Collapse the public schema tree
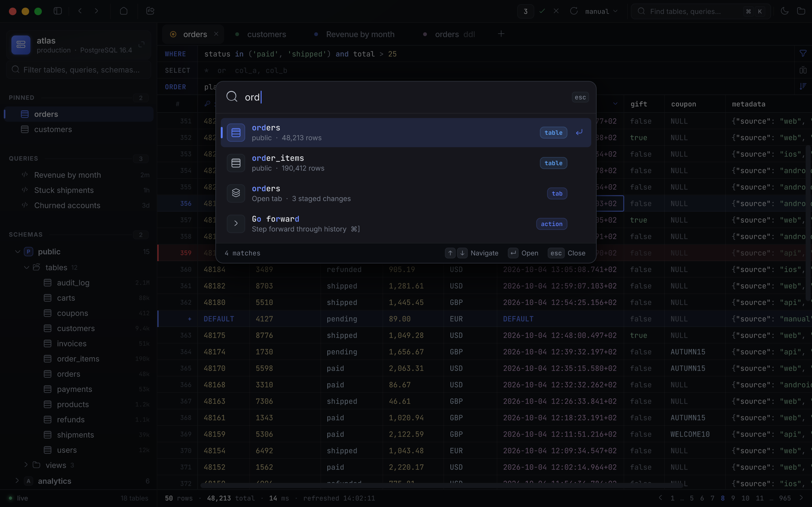 (17, 252)
